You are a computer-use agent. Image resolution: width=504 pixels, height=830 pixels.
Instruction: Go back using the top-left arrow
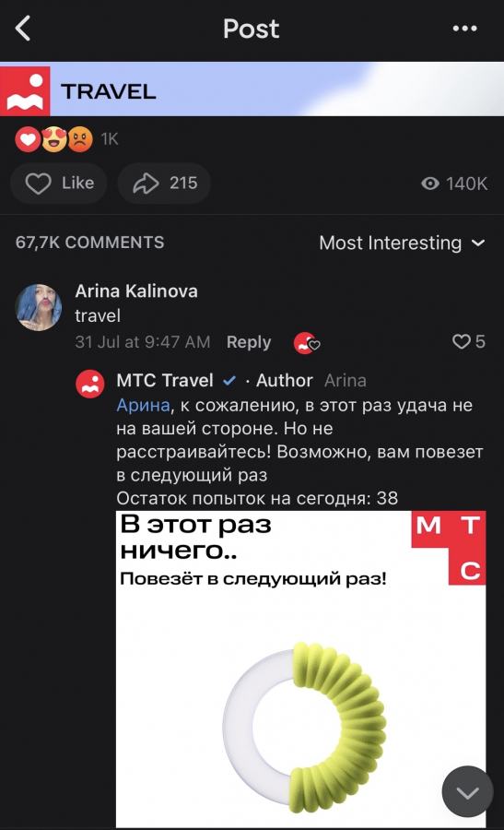tap(23, 28)
